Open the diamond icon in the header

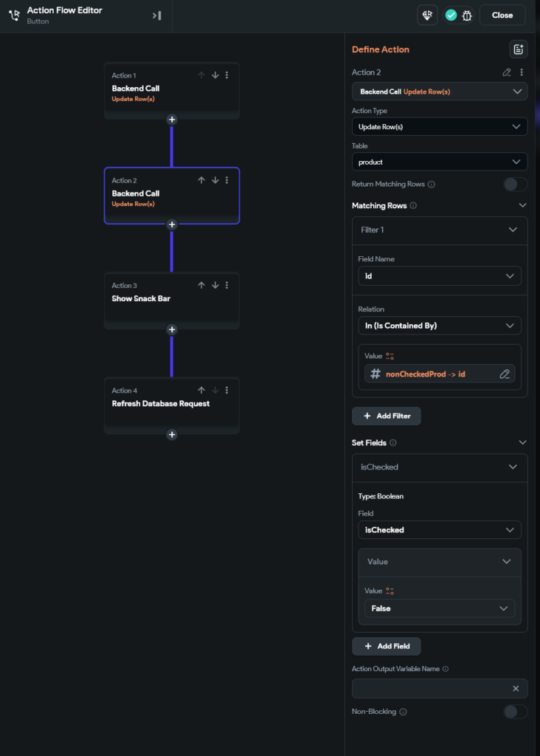click(x=427, y=16)
